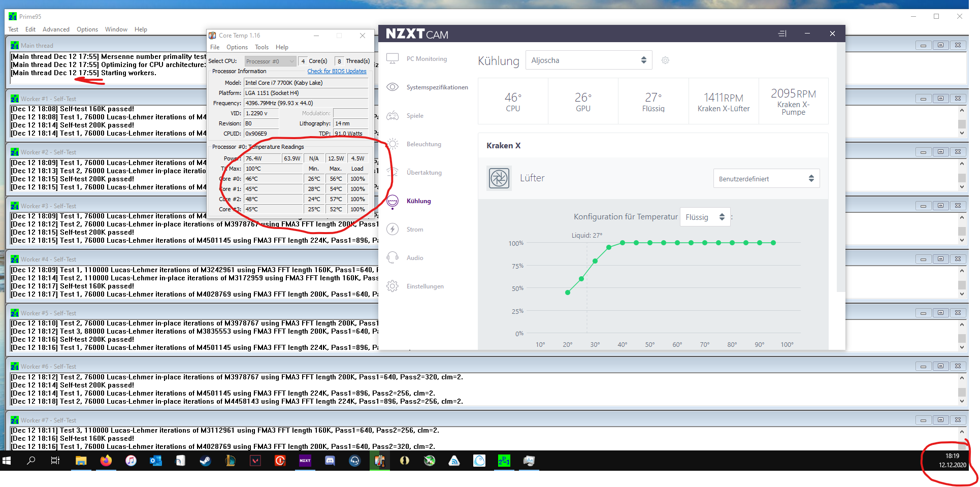Click the Core #2 temperature reading 48°C
980x487 pixels.
(273, 199)
